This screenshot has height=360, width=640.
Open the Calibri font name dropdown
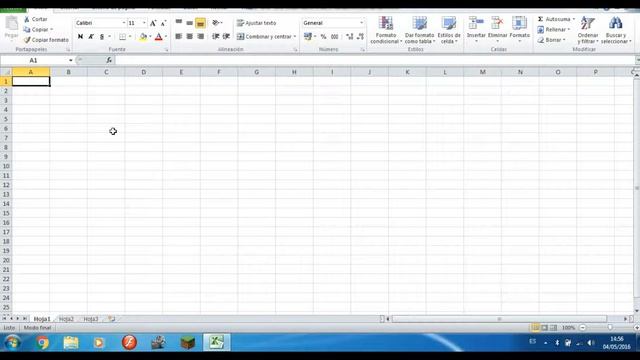[124, 23]
